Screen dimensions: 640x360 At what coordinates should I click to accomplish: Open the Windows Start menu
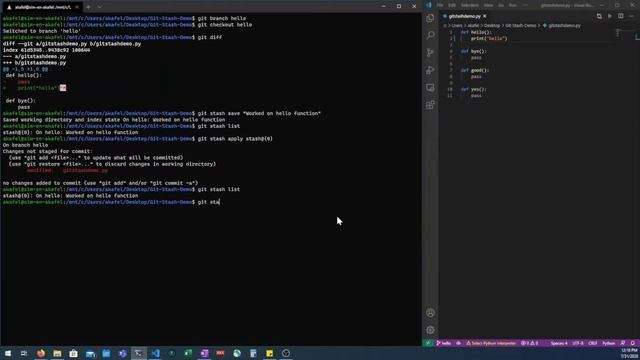(x=8, y=353)
